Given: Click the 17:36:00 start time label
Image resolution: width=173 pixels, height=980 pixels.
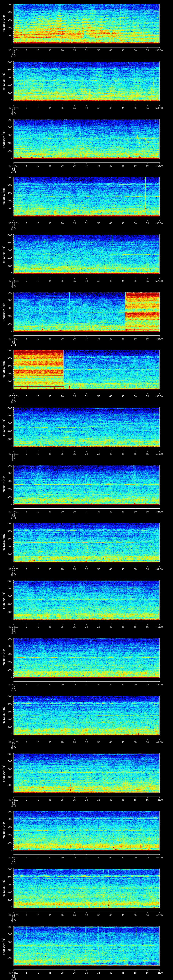Looking at the screenshot, I should (x=13, y=454).
